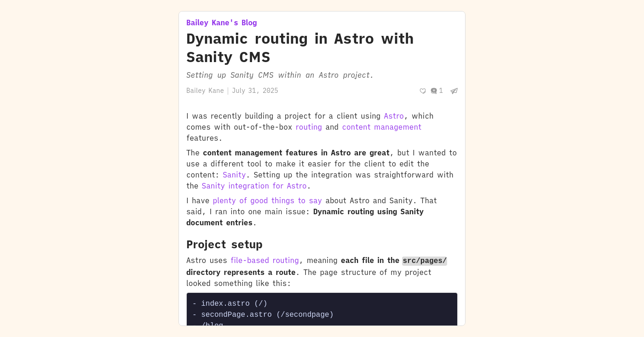Click the author name Bailey Kane under the subtitle
644x337 pixels.
pyautogui.click(x=205, y=91)
